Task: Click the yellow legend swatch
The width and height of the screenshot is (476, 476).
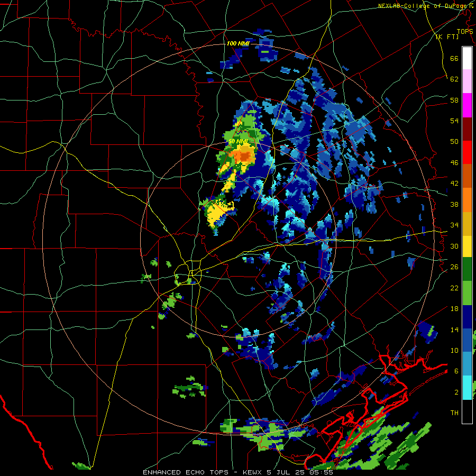Action: coord(467,246)
